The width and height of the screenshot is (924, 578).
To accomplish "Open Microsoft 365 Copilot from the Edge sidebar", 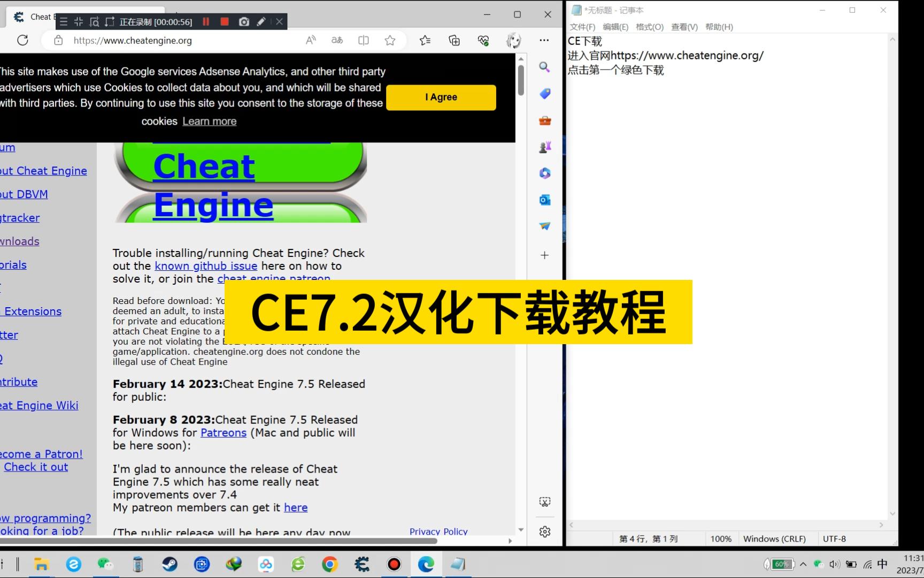I will [x=544, y=173].
